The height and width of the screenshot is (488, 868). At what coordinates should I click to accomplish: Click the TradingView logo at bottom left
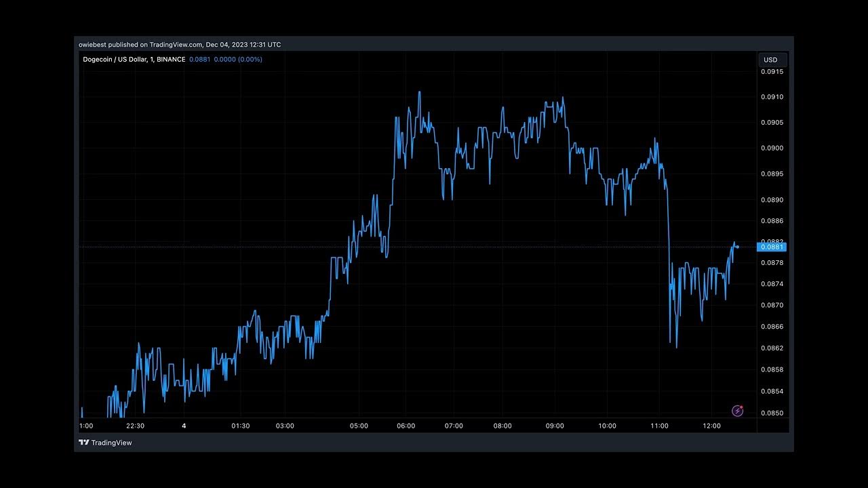(x=105, y=443)
